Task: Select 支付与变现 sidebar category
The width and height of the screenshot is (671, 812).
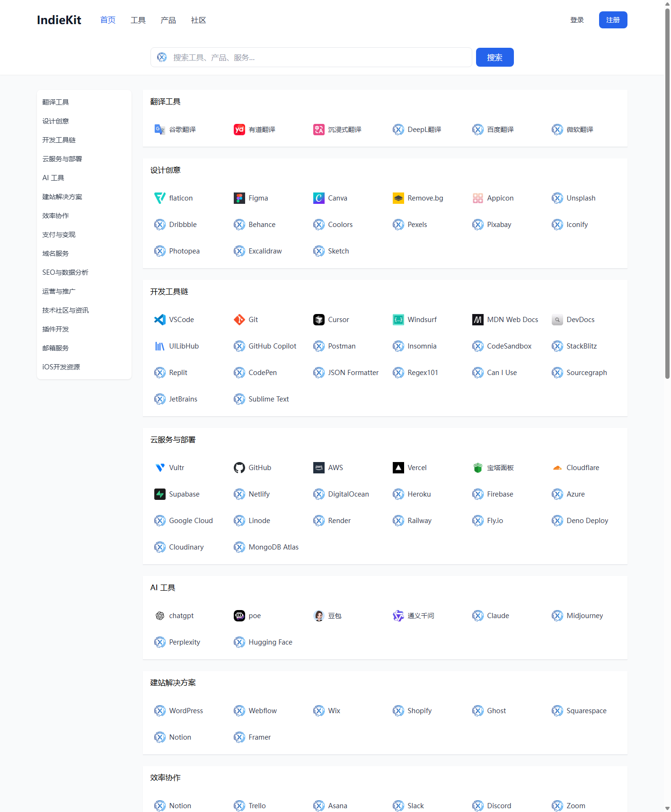Action: [x=59, y=235]
